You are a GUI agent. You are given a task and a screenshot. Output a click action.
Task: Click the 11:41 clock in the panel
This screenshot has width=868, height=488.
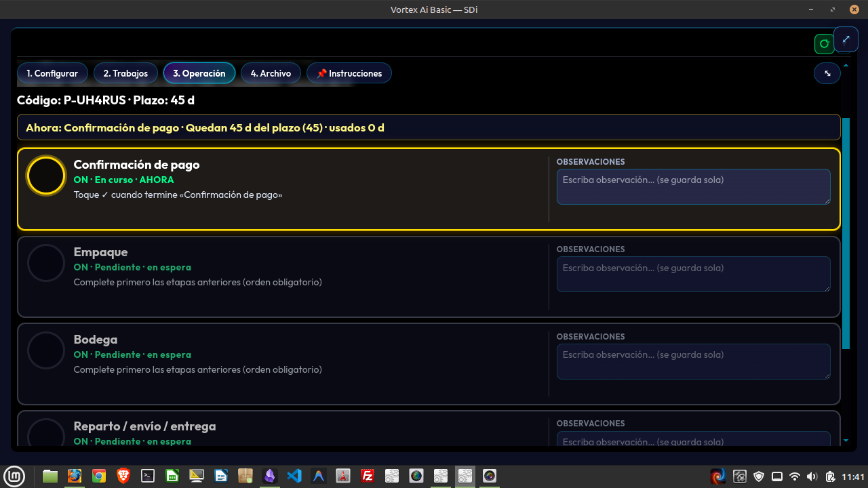pos(852,476)
